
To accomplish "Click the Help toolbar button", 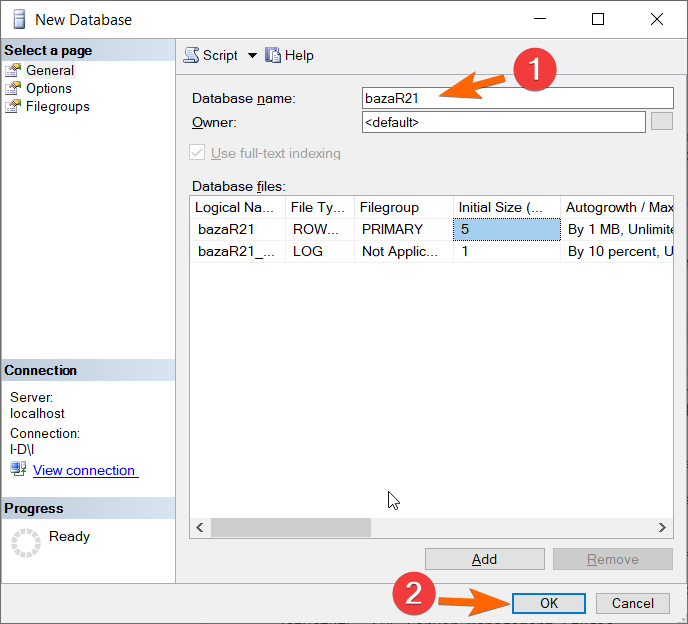I will [290, 55].
